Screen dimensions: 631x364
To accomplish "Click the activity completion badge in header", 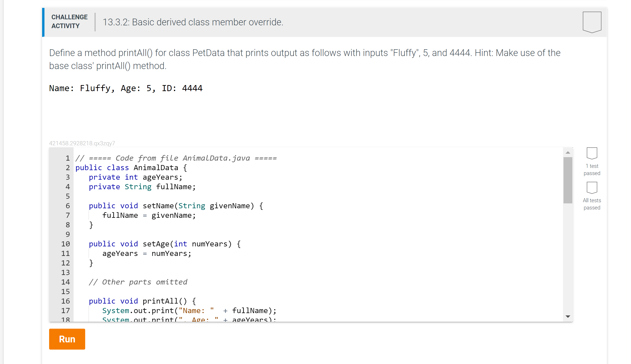I will [592, 22].
